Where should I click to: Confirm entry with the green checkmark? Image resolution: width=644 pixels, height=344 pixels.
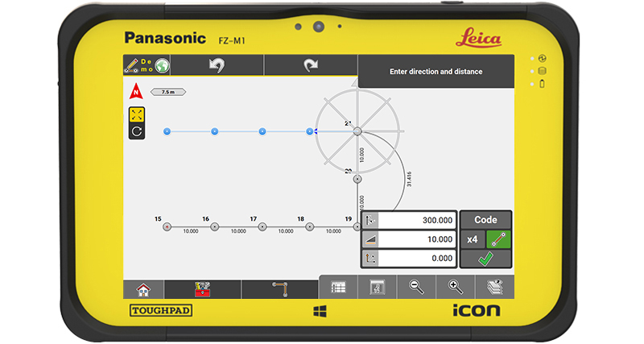pyautogui.click(x=485, y=259)
